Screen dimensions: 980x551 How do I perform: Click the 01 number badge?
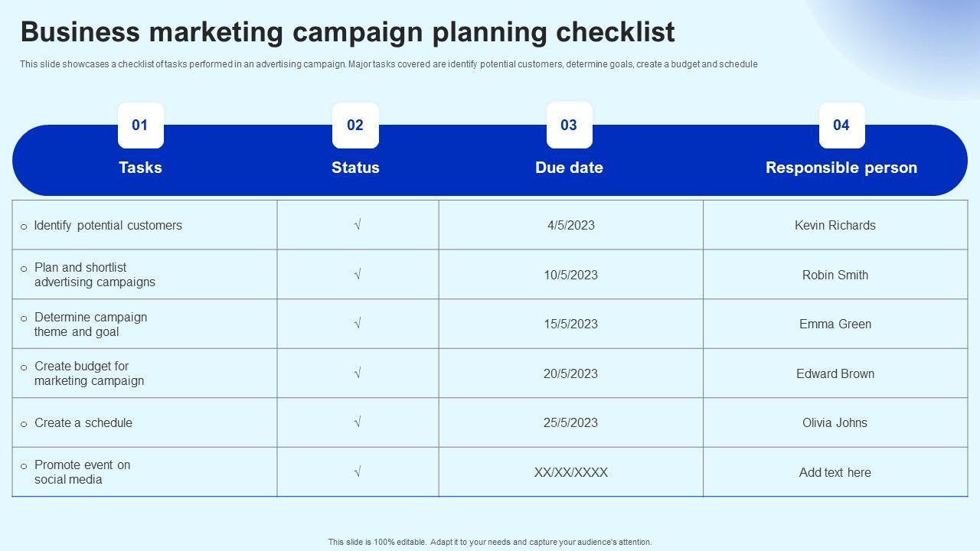[140, 125]
